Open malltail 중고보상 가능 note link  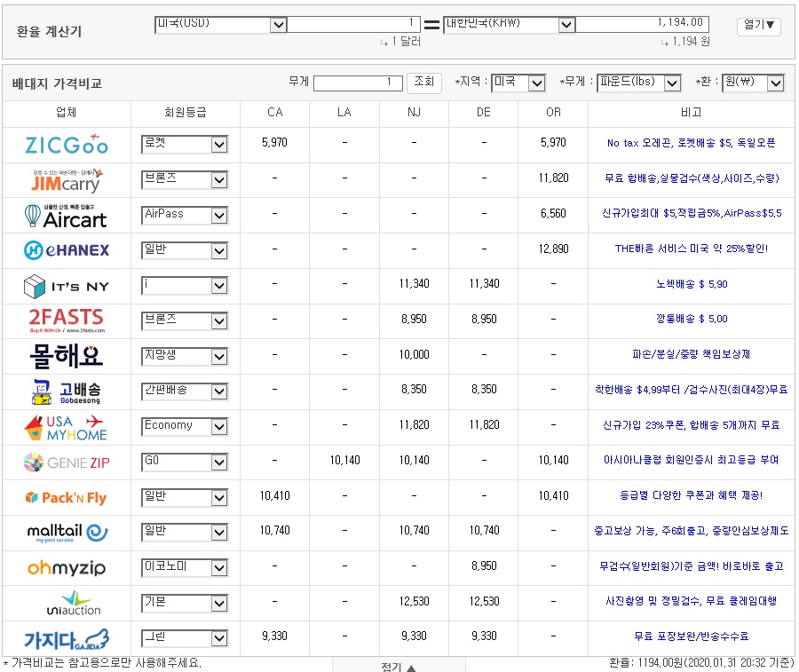[692, 531]
